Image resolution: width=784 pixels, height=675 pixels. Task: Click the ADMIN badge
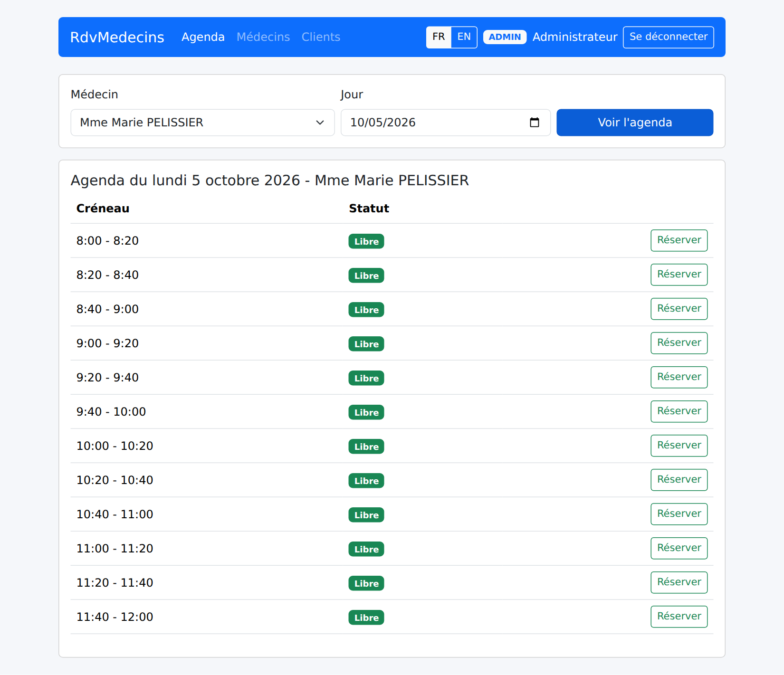pos(505,37)
